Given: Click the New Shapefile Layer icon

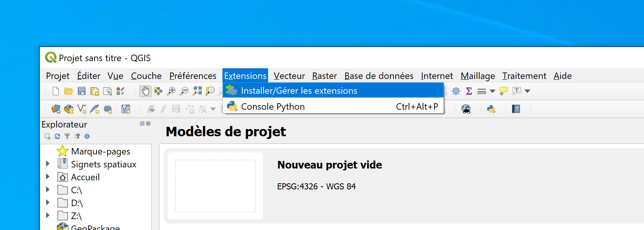Looking at the screenshot, I should (82, 109).
